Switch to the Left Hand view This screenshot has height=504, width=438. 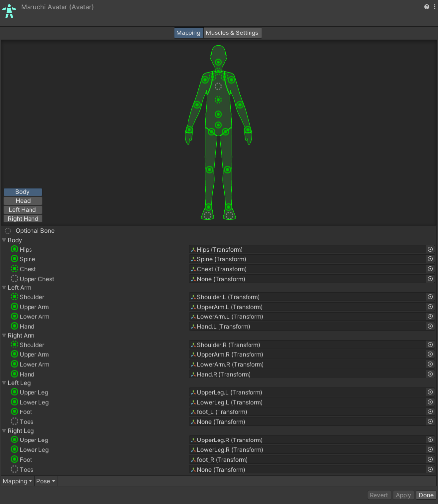click(x=23, y=210)
